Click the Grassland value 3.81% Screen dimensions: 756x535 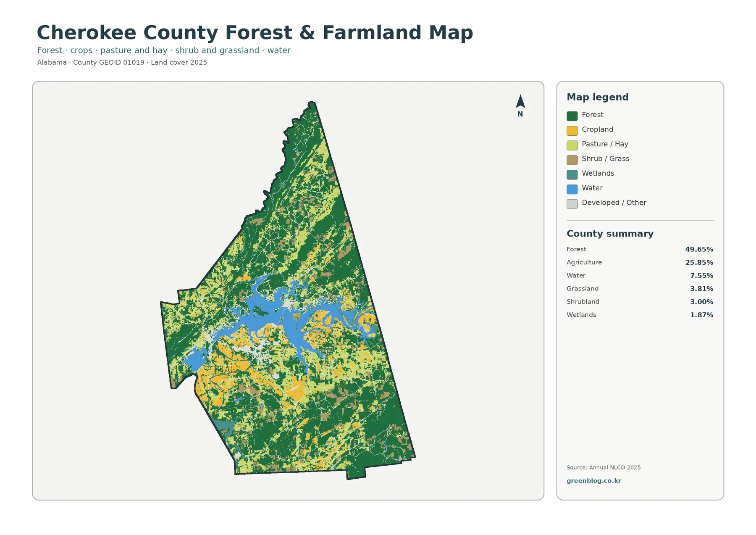pyautogui.click(x=701, y=289)
